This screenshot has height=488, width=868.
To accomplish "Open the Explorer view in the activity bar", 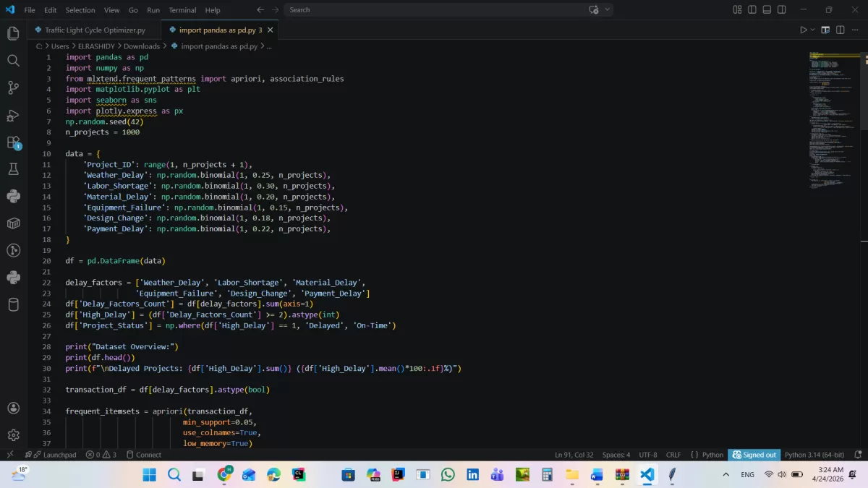I will click(x=13, y=33).
